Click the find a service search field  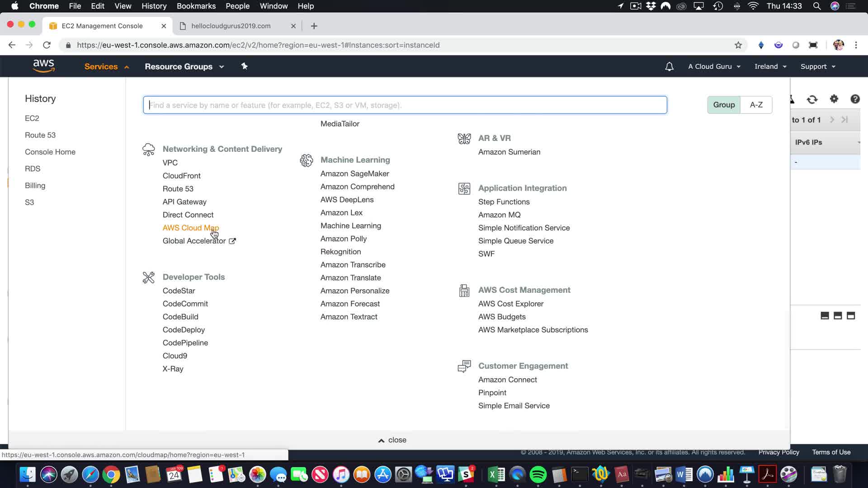point(405,105)
